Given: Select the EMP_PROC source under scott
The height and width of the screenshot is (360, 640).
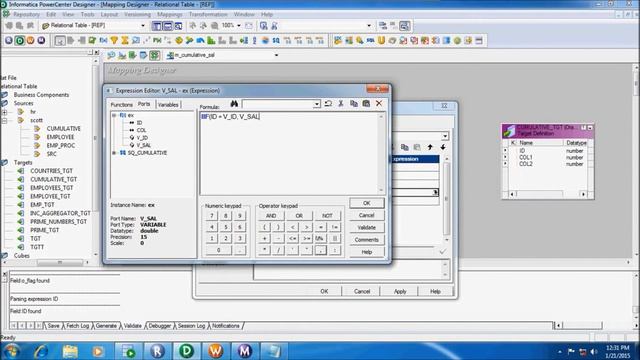Looking at the screenshot, I should (61, 145).
